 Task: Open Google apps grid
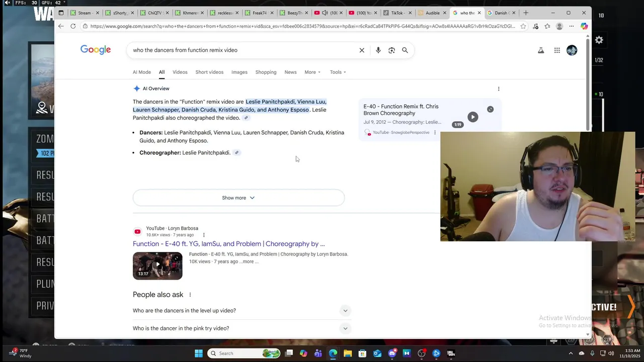pyautogui.click(x=557, y=50)
